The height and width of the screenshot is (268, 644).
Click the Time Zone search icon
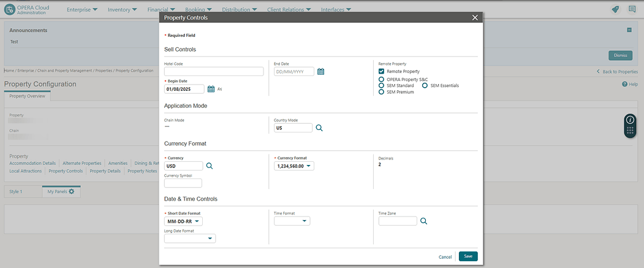pyautogui.click(x=423, y=221)
